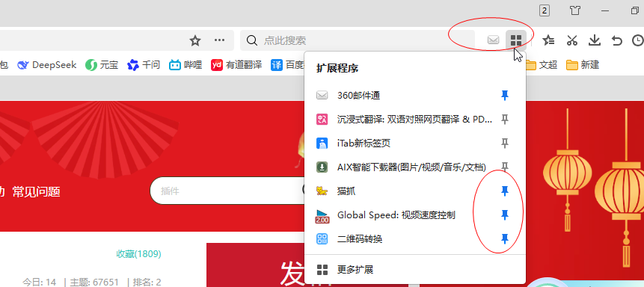The width and height of the screenshot is (644, 287).
Task: Open 更多扩展 at menu bottom
Action: 415,270
